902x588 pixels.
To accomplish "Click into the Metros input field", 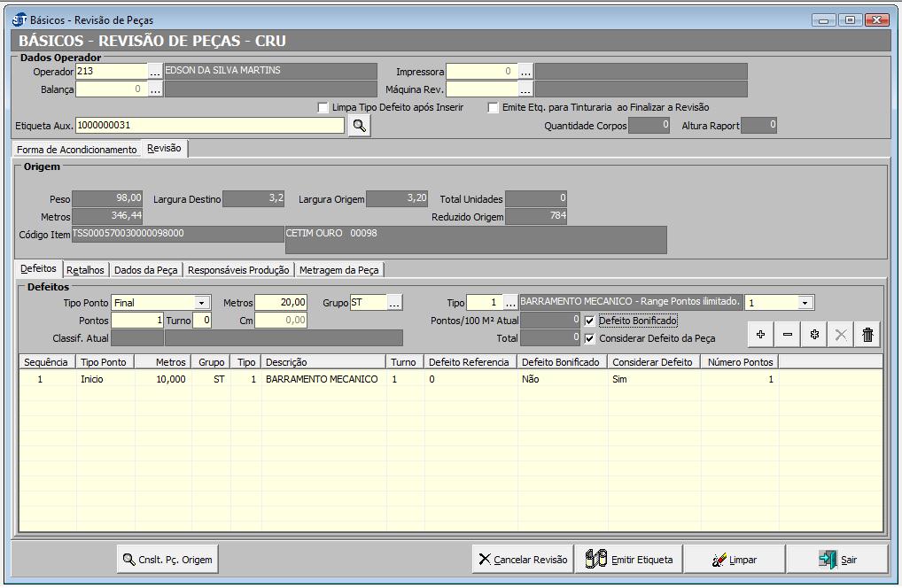I will (x=281, y=303).
